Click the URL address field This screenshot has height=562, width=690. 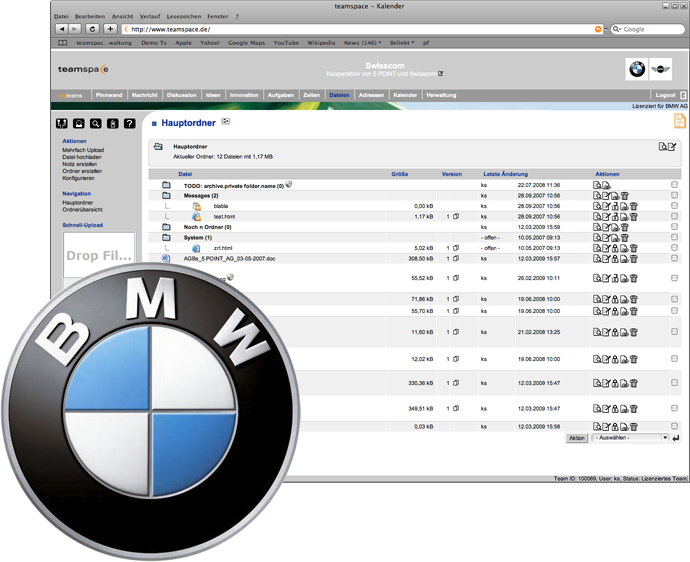pos(363,29)
